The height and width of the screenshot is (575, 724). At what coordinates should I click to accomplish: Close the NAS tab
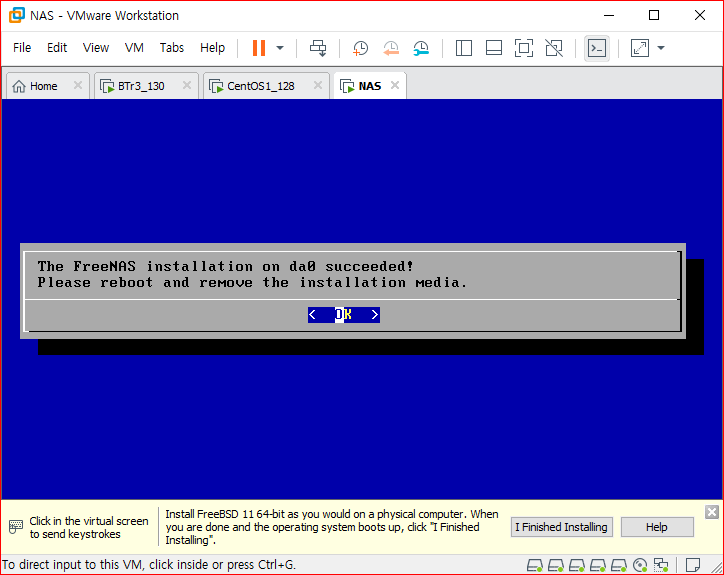pos(394,85)
